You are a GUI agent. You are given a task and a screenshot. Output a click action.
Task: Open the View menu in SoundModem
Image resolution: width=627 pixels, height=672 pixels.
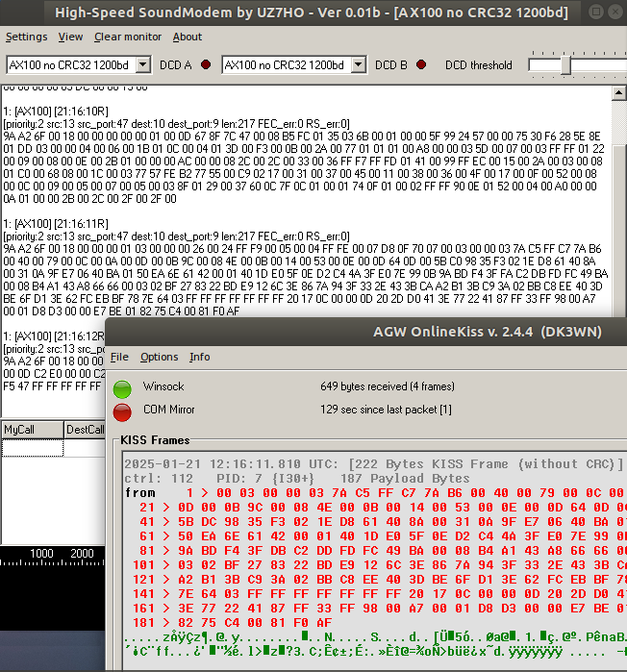(70, 37)
